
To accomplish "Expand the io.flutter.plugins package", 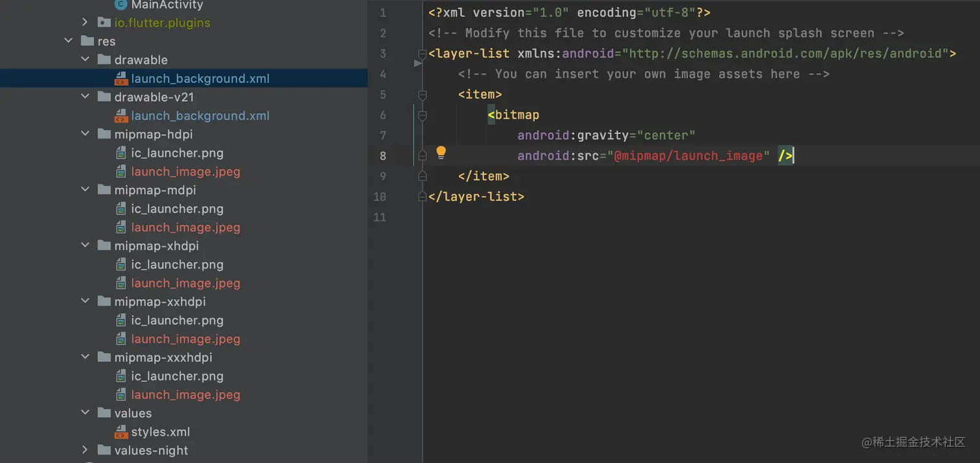I will point(85,23).
